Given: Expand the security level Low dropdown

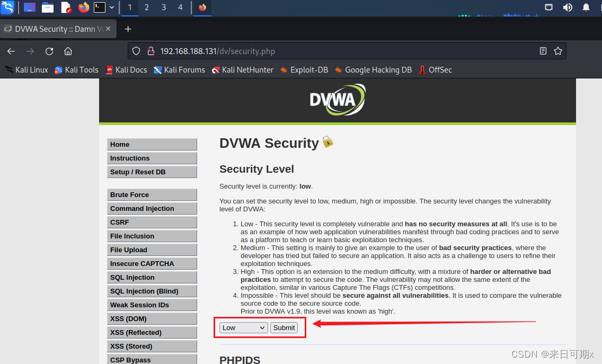Looking at the screenshot, I should 243,327.
